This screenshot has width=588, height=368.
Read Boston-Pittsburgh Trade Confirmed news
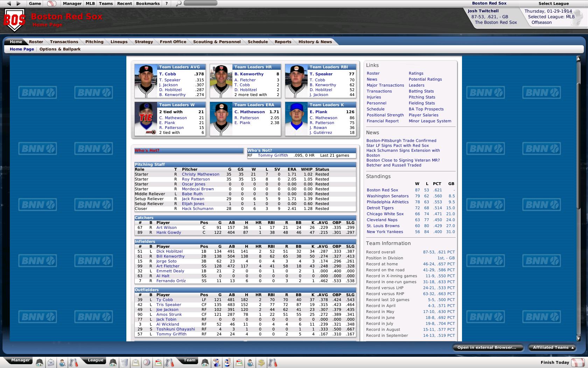(x=401, y=141)
